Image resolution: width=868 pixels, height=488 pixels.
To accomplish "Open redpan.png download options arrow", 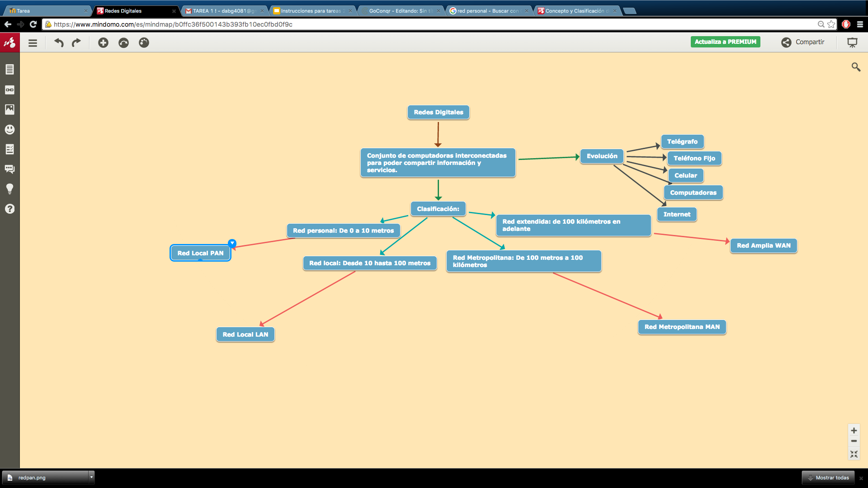I will pos(91,477).
